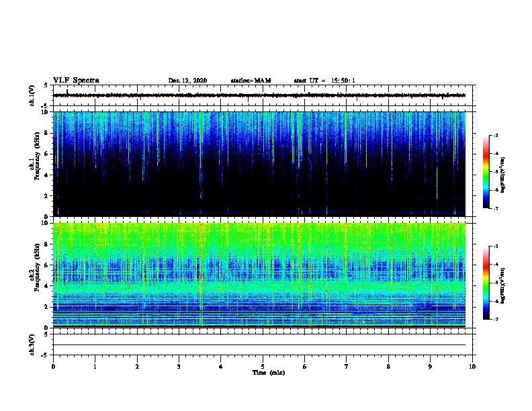Image resolution: width=532 pixels, height=411 pixels.
Task: Click time axis tick label "1"
Action: pyautogui.click(x=95, y=367)
